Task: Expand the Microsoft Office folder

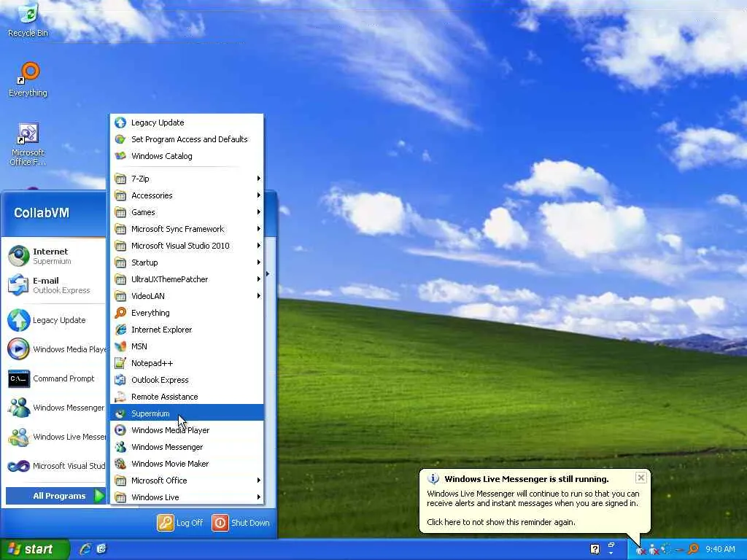Action: point(186,481)
